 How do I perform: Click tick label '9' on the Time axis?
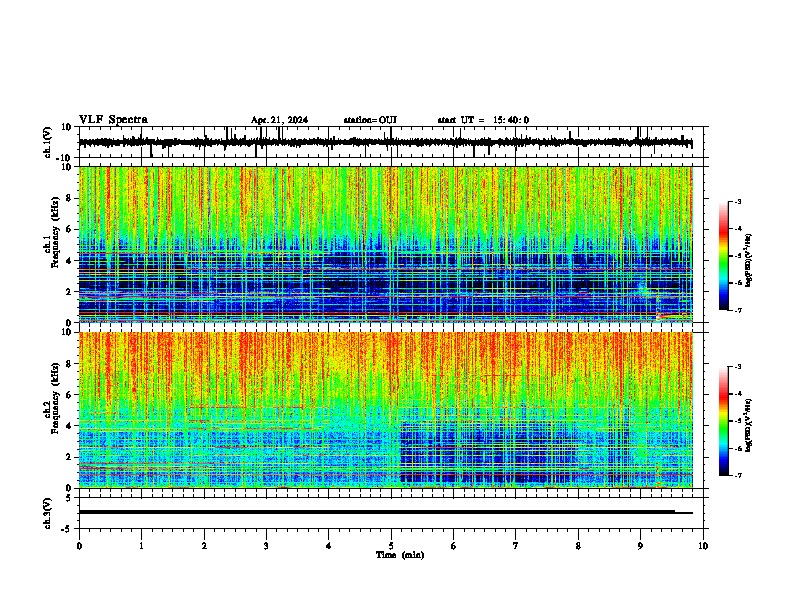(640, 546)
